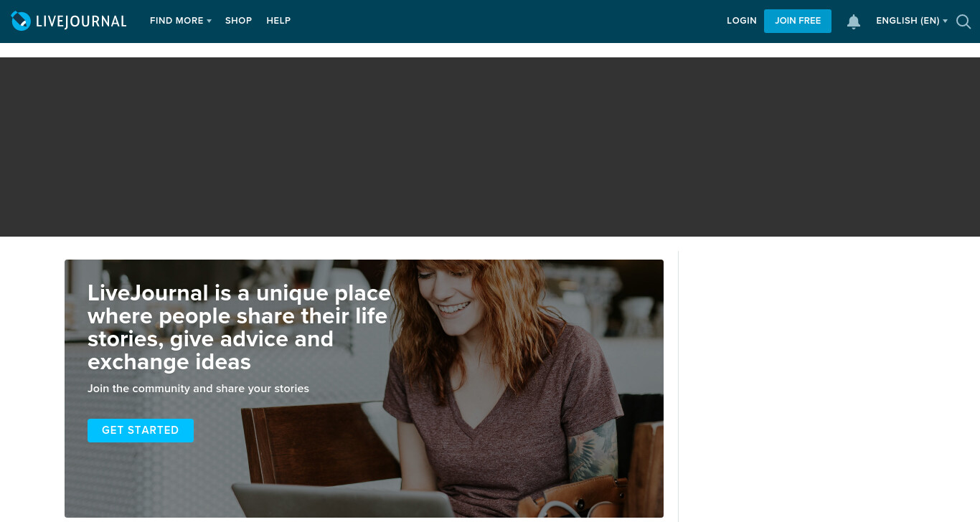Go to the Shop page

coord(238,21)
